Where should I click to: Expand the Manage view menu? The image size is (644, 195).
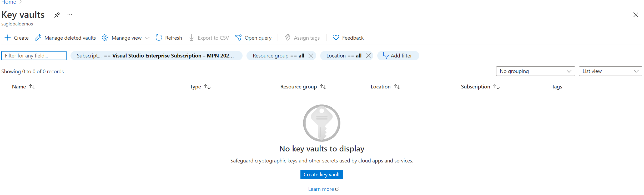click(147, 38)
